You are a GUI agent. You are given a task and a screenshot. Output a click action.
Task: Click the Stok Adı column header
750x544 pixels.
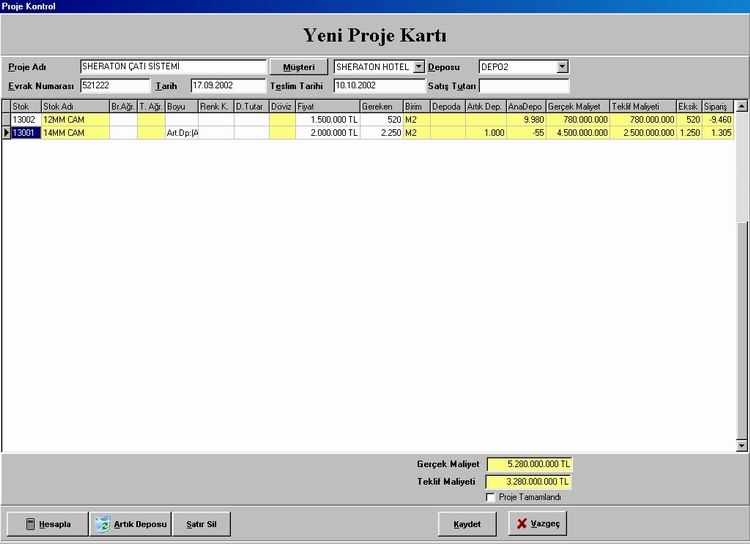coord(74,106)
